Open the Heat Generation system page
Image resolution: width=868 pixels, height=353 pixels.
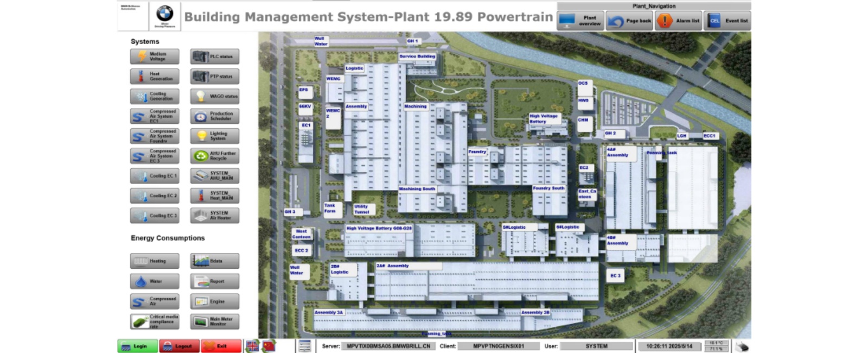(x=155, y=77)
